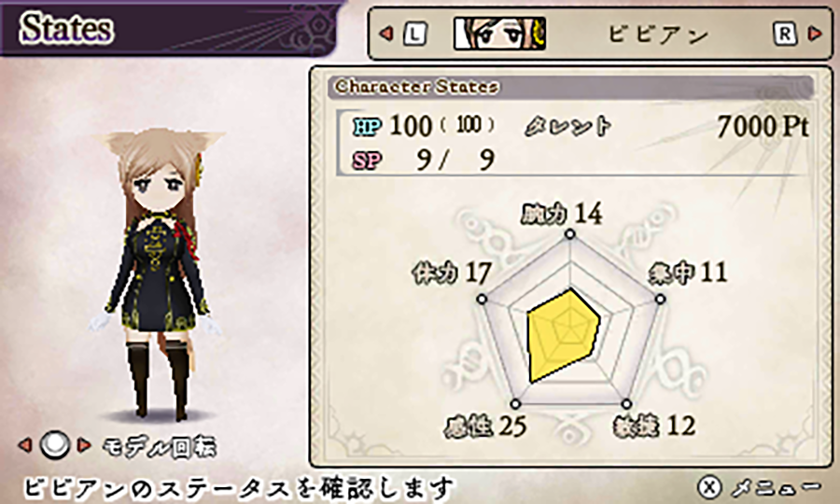Click the HP label icon
Image resolution: width=840 pixels, height=504 pixels.
pyautogui.click(x=367, y=127)
